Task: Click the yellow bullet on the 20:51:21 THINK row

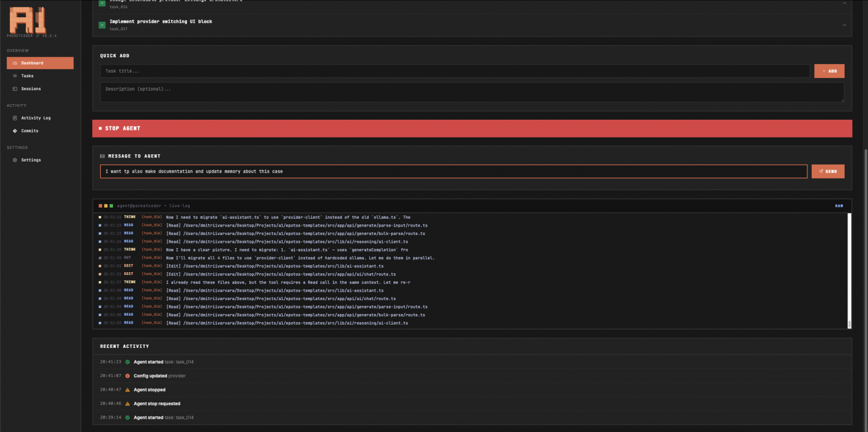Action: pyautogui.click(x=100, y=217)
